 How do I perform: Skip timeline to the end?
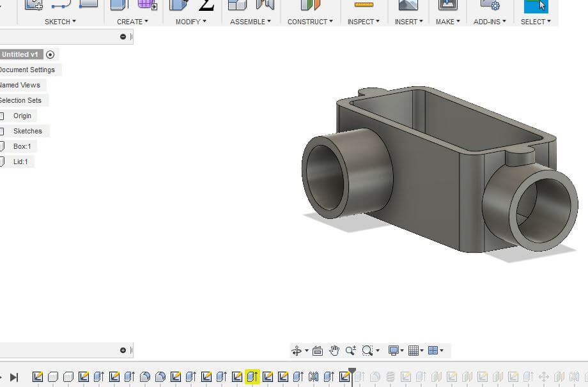click(x=14, y=377)
